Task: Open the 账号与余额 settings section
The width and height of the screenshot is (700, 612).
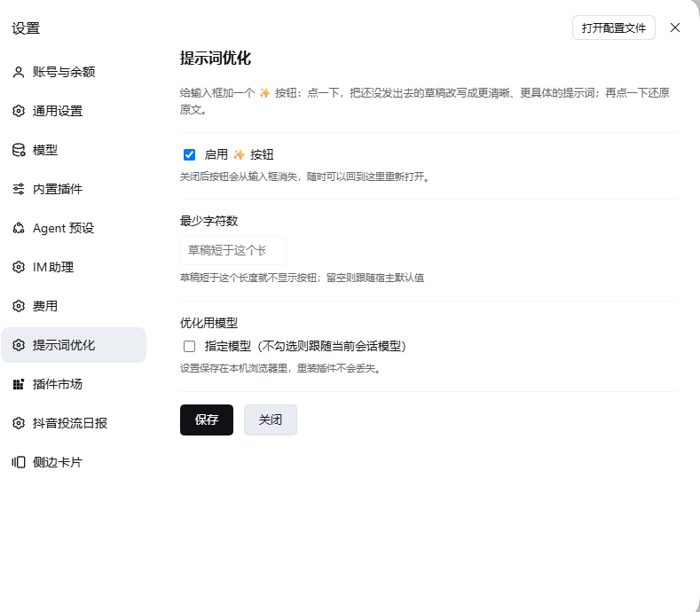Action: pyautogui.click(x=74, y=73)
